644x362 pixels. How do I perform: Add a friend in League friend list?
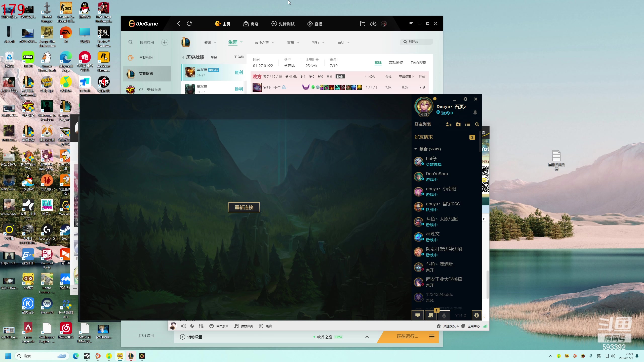pyautogui.click(x=449, y=124)
